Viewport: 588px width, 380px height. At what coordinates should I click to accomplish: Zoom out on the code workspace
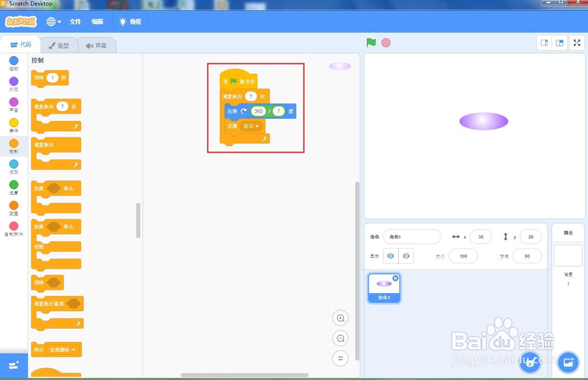coord(340,339)
